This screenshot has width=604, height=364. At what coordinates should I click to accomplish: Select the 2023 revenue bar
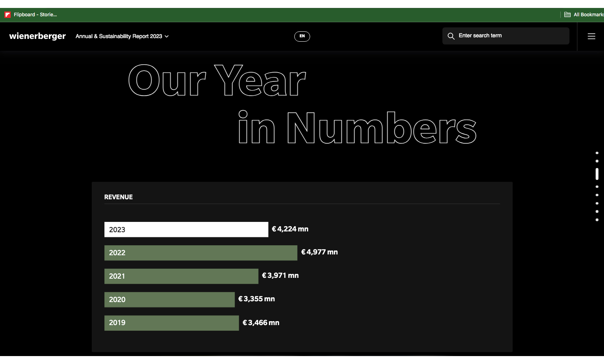coord(186,229)
